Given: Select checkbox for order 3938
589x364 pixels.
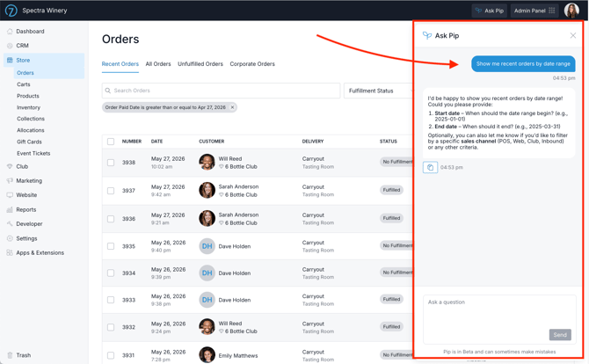Looking at the screenshot, I should point(111,163).
